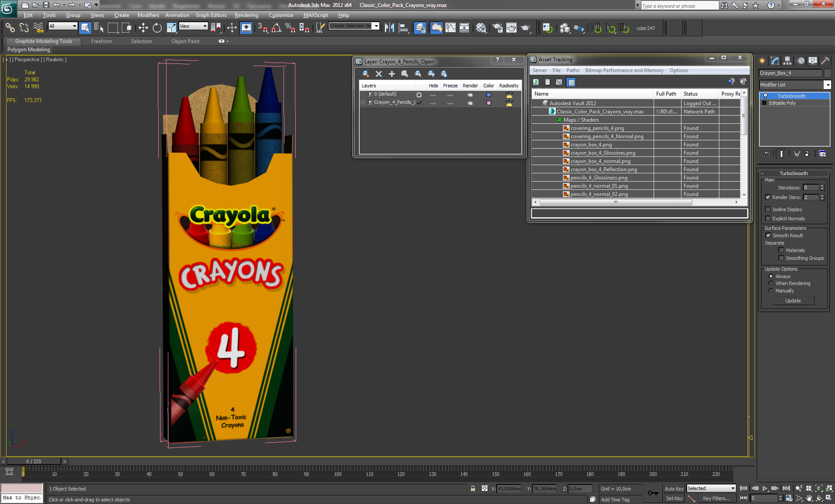Open the Material Editor
Image resolution: width=835 pixels, height=504 pixels.
point(481,28)
